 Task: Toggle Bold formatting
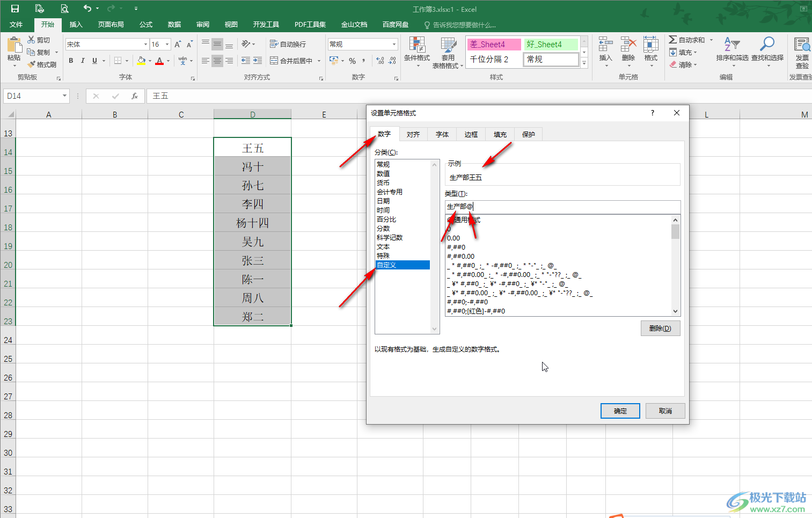click(x=71, y=61)
